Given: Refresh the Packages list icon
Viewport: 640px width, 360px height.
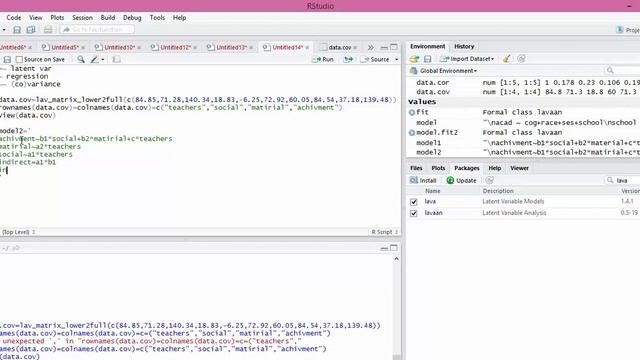Looking at the screenshot, I should point(490,180).
